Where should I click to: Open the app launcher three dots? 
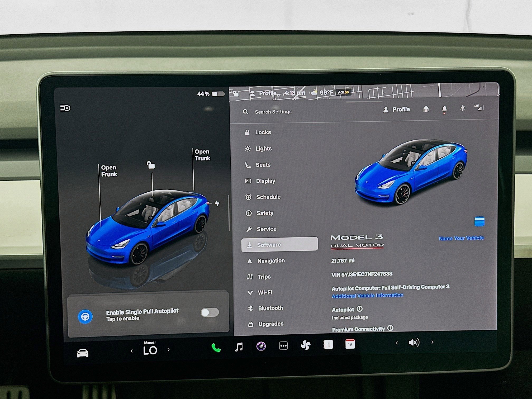point(283,345)
